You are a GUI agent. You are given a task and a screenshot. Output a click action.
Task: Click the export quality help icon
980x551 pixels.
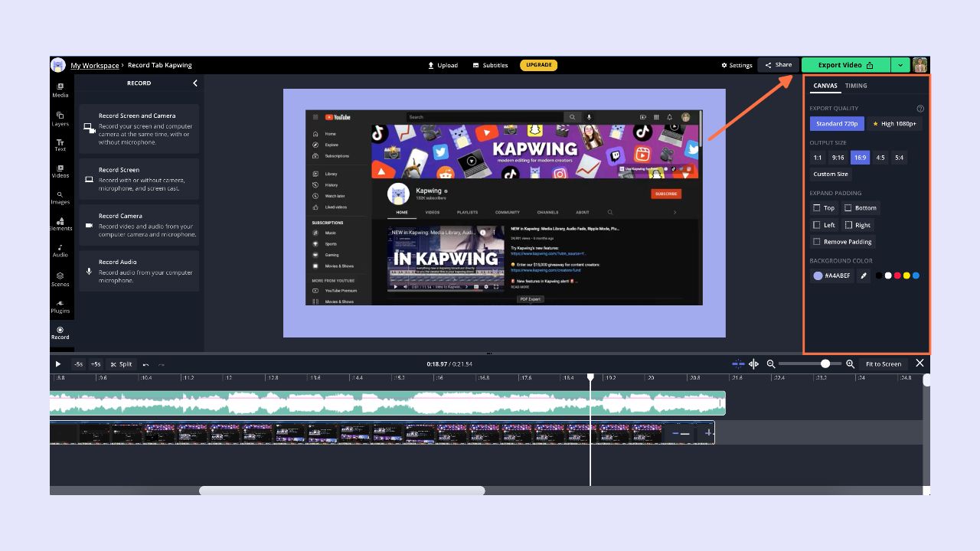(920, 109)
